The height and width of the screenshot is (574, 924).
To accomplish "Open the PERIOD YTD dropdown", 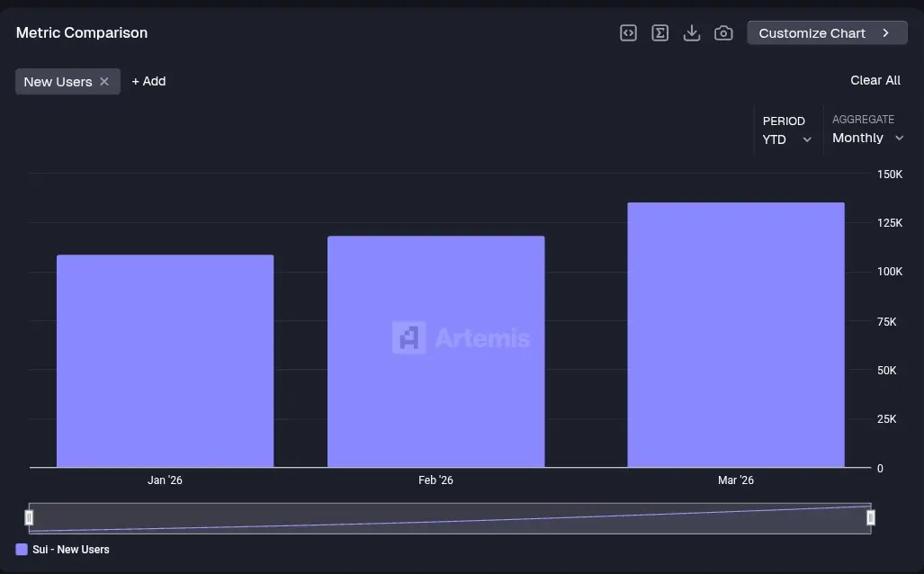I will coord(787,130).
